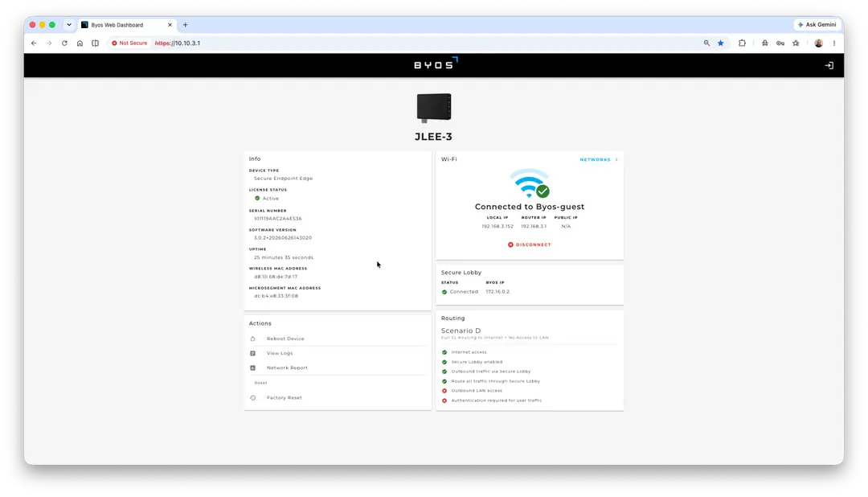Click the microsegment MAC address value
This screenshot has height=497, width=868.
click(x=276, y=296)
